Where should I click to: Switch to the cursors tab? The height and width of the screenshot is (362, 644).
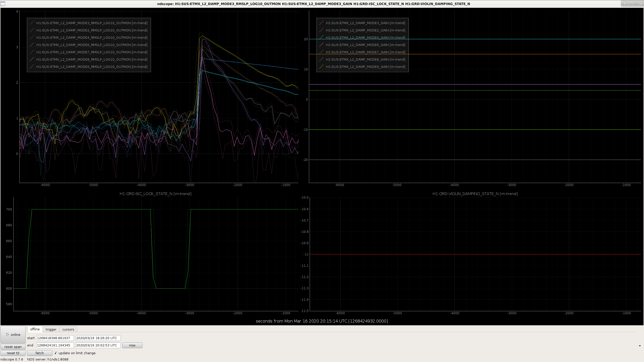[68, 329]
